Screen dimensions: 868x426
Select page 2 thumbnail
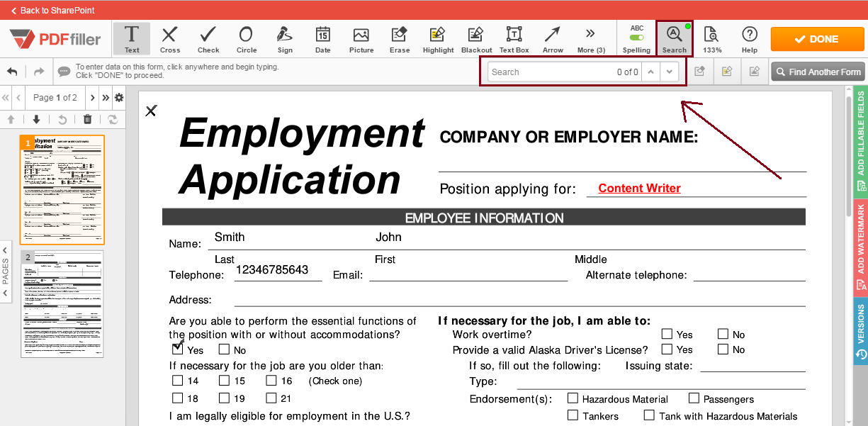point(62,303)
